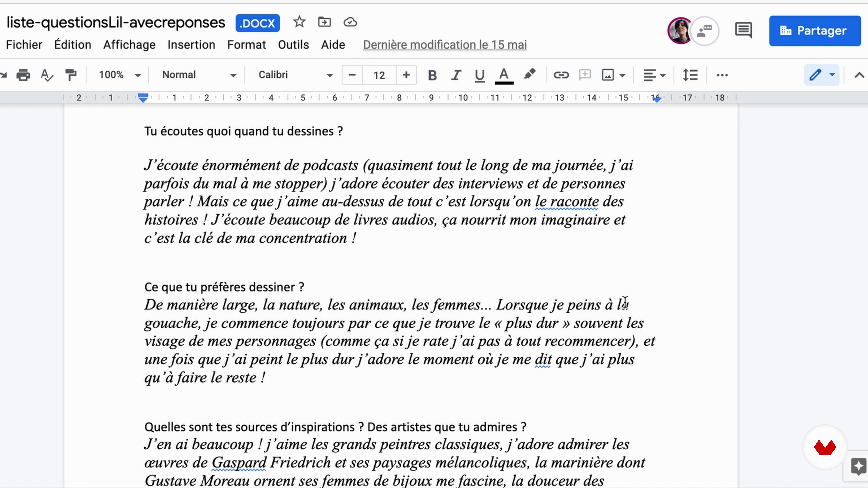The width and height of the screenshot is (868, 488).
Task: Toggle italic formatting
Action: [456, 75]
